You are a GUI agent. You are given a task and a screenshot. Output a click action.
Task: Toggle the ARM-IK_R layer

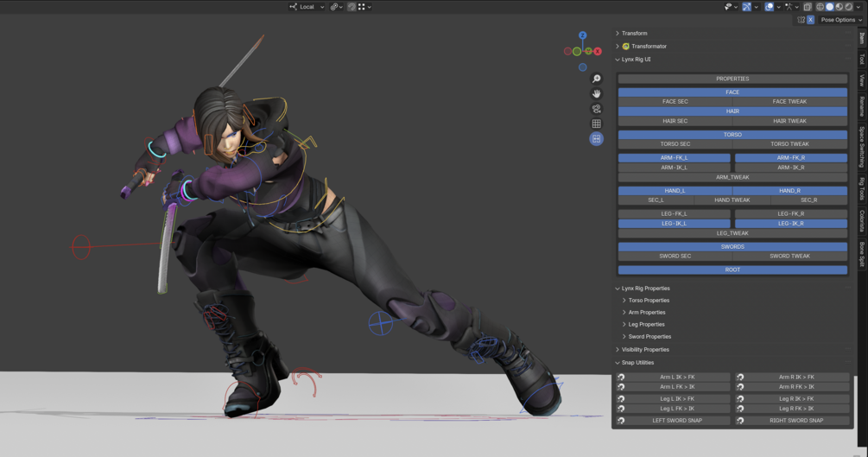coord(791,168)
